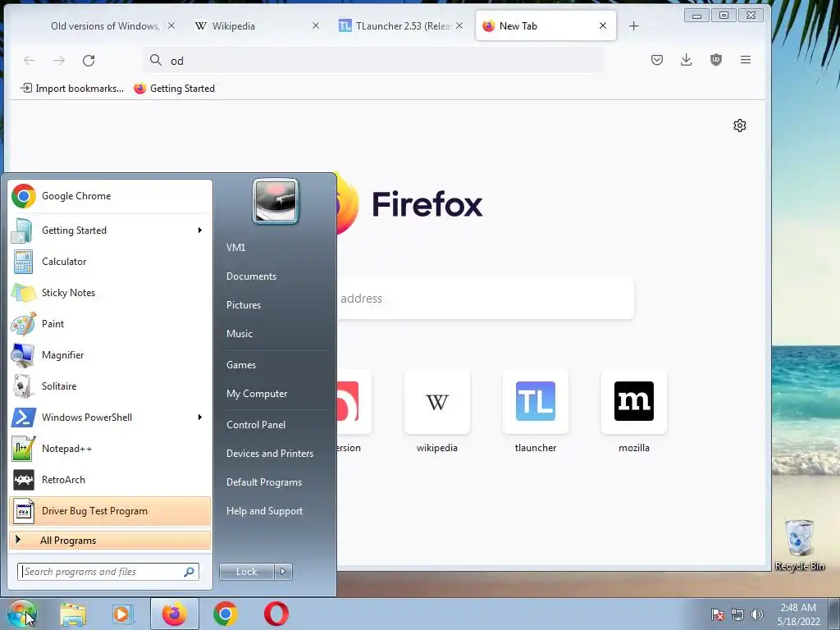This screenshot has width=840, height=630.
Task: Open Driver Bug Test Program entry
Action: point(110,511)
